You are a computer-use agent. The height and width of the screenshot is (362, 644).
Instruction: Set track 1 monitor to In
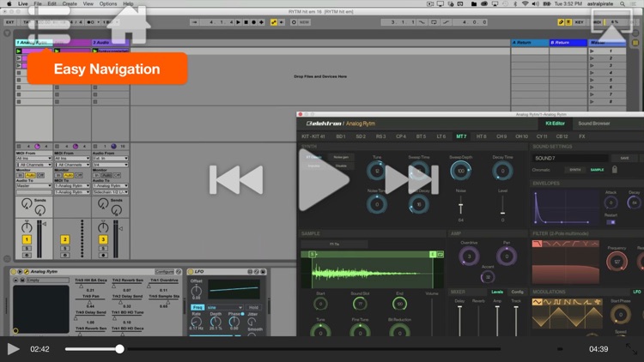(20, 175)
